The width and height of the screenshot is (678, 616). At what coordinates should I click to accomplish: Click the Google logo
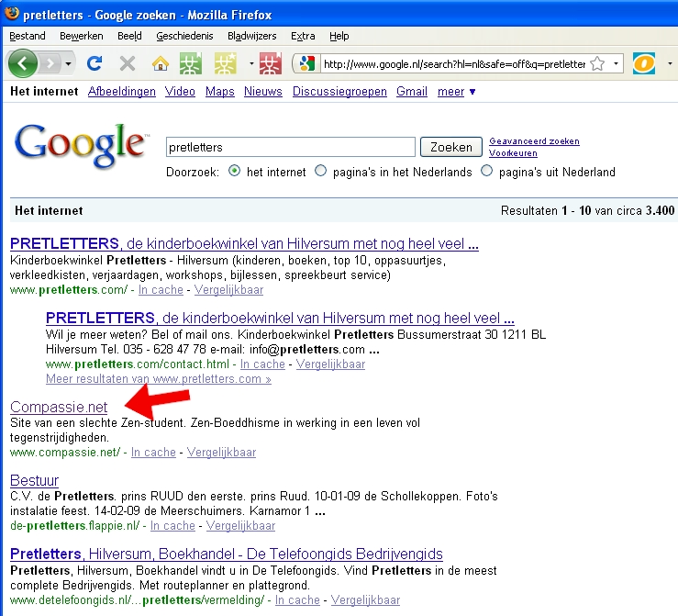[81, 146]
